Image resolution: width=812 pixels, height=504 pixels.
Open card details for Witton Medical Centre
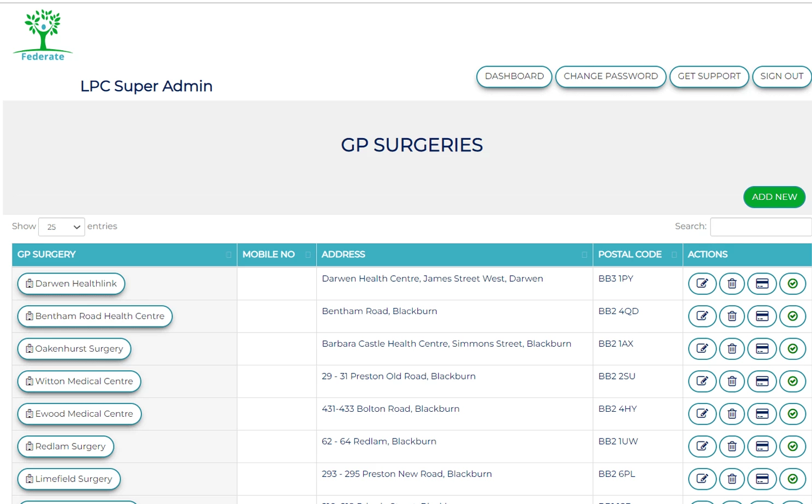click(x=762, y=381)
